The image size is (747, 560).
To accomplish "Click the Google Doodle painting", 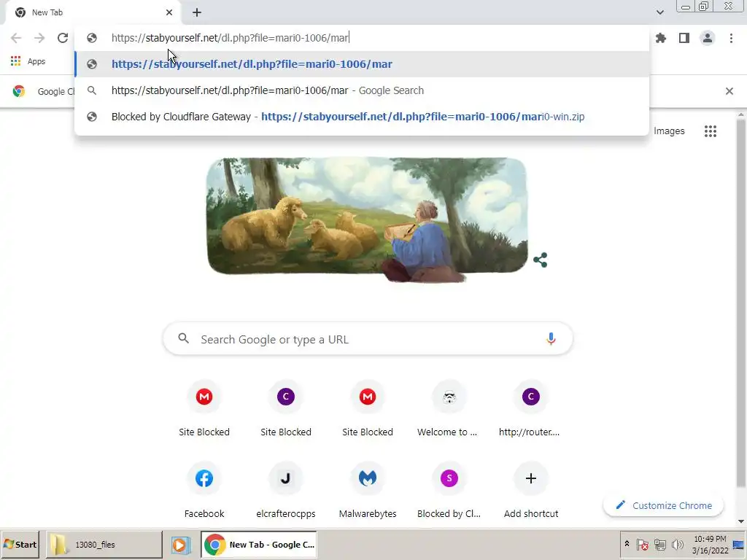I will [x=367, y=219].
